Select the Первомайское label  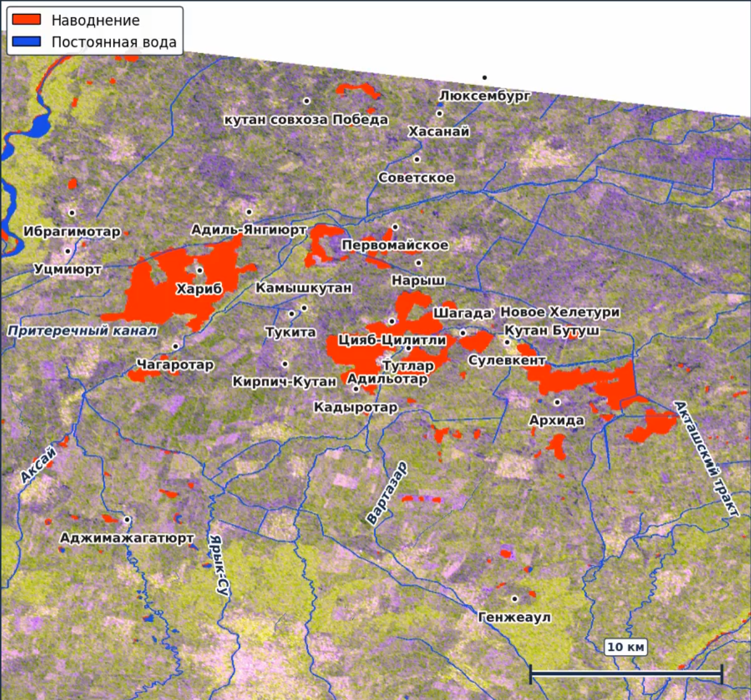coord(395,245)
